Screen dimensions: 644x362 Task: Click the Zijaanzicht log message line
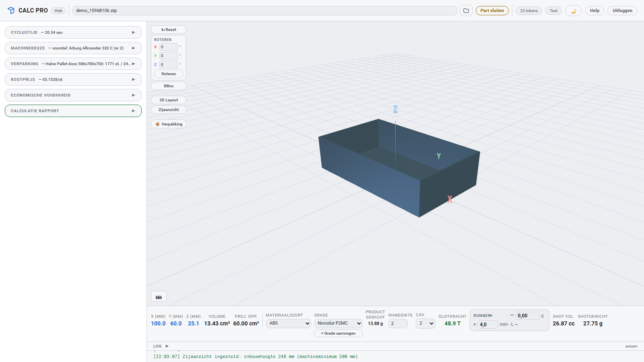pos(256,356)
